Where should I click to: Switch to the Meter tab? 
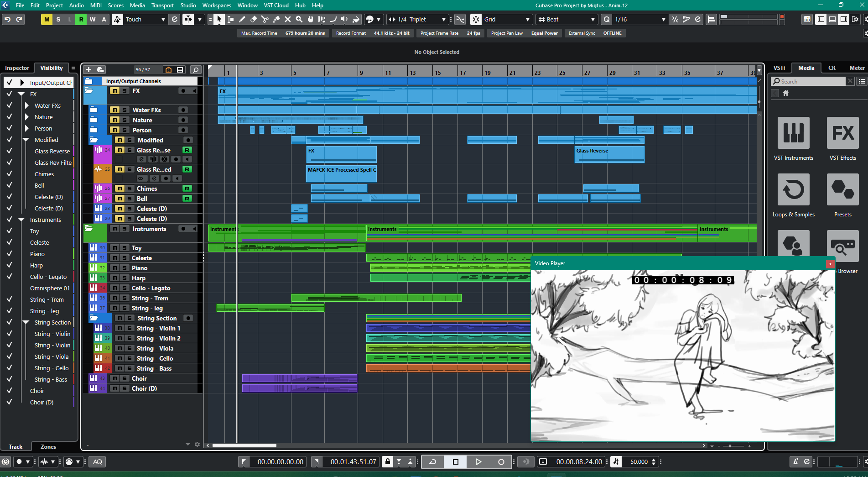(x=857, y=68)
